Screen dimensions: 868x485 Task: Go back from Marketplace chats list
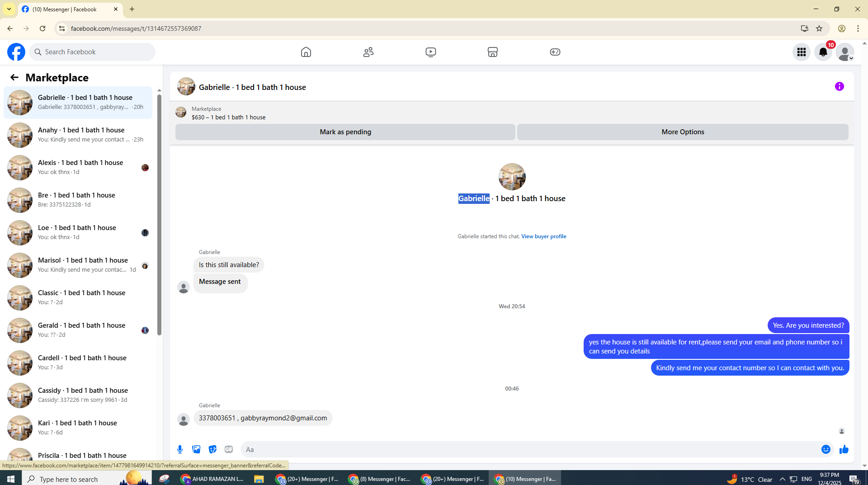click(x=14, y=77)
